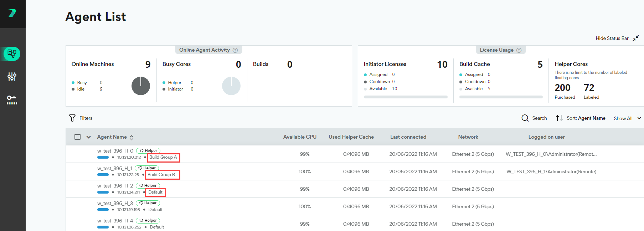Click the Online Agent Activity help icon

(x=235, y=50)
